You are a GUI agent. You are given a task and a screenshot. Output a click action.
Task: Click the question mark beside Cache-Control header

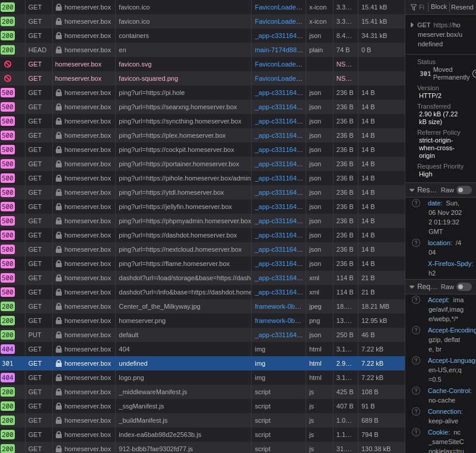(x=416, y=391)
